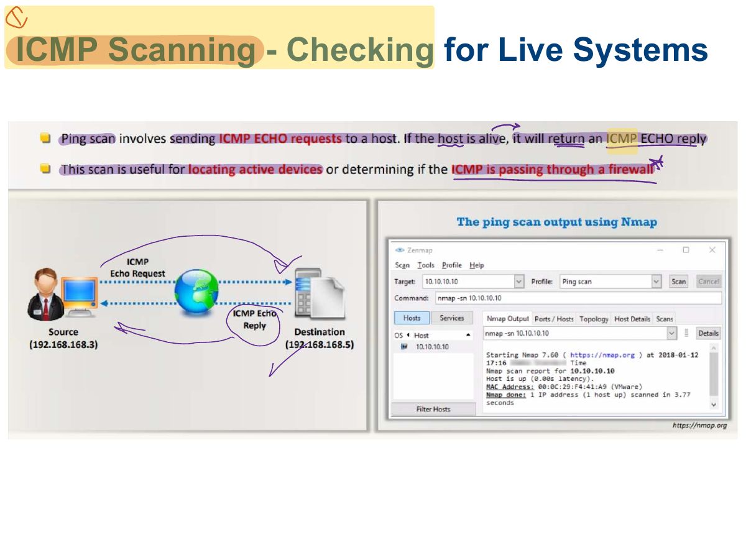Click 'The ping scan output using Nmap' heading
Screen dimensions: 746x560
point(556,222)
